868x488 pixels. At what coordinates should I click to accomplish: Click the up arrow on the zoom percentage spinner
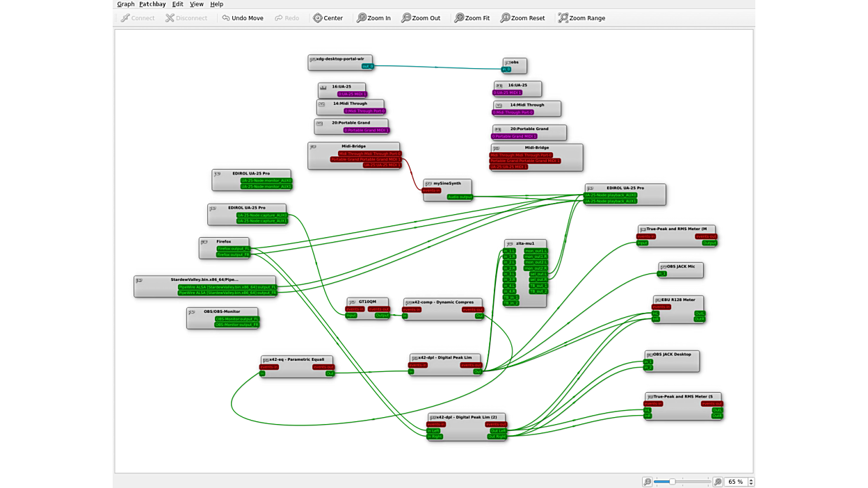[x=752, y=478]
